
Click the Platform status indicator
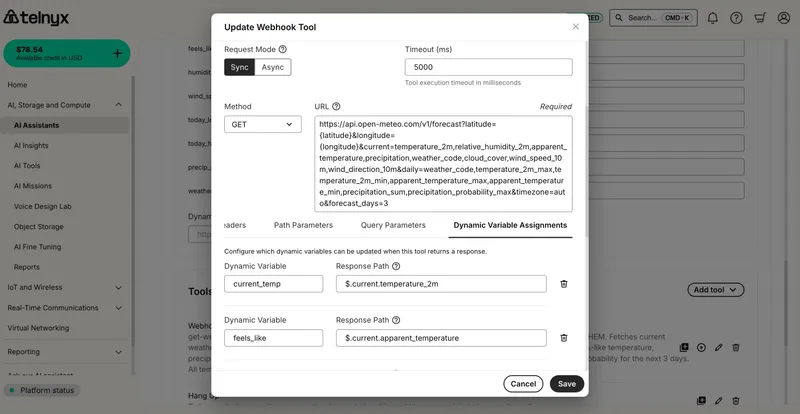coord(42,391)
